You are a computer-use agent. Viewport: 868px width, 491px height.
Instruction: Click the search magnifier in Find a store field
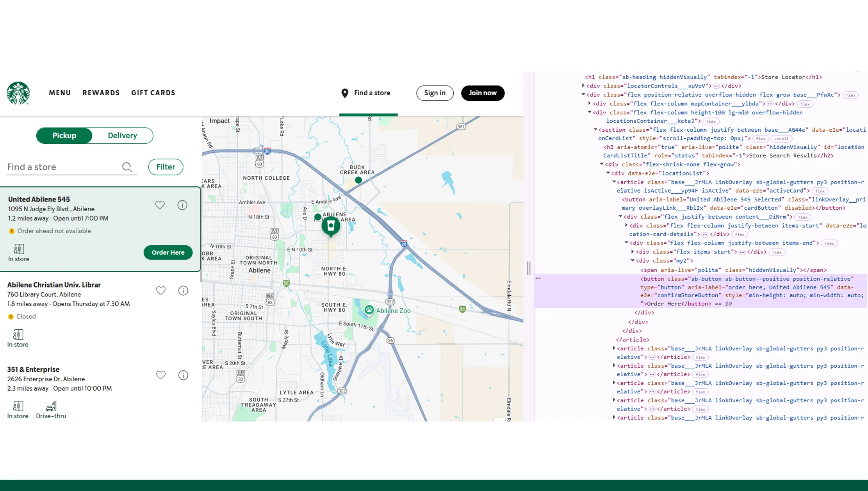[127, 167]
